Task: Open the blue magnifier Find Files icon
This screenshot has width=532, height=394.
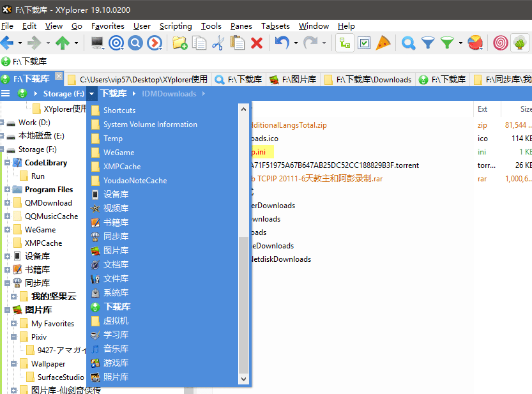Action: coord(408,43)
